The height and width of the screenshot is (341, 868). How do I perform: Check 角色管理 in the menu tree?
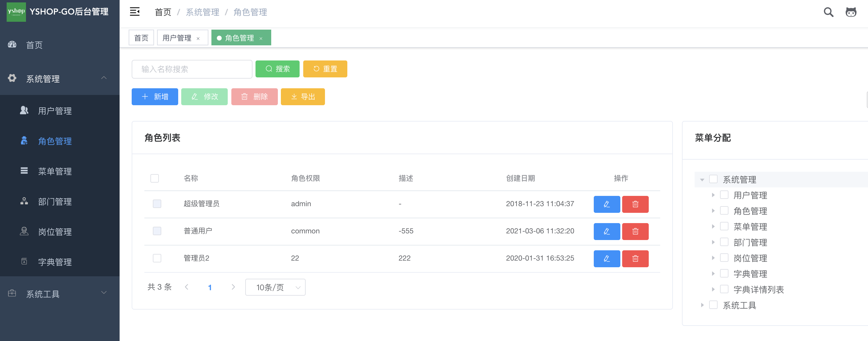coord(724,210)
